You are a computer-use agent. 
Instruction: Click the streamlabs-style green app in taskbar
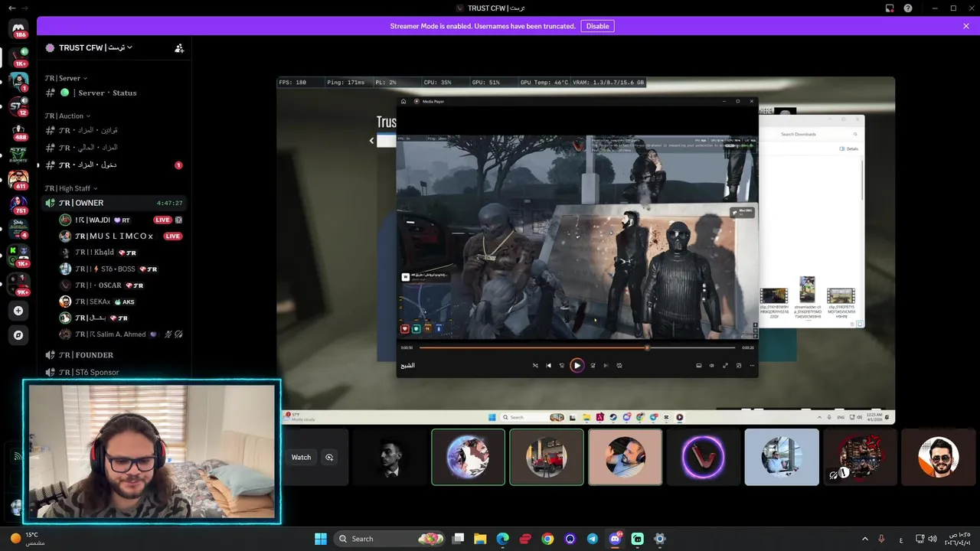click(x=638, y=539)
